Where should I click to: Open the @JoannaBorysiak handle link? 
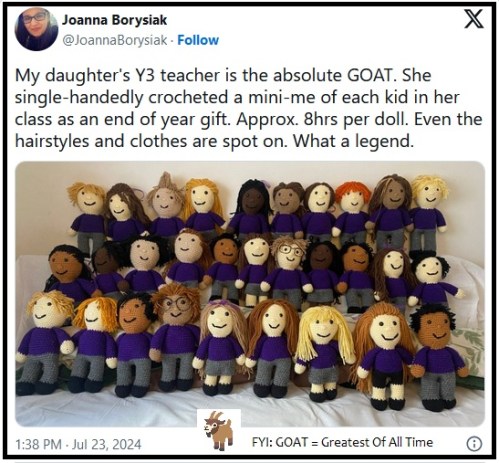point(115,40)
